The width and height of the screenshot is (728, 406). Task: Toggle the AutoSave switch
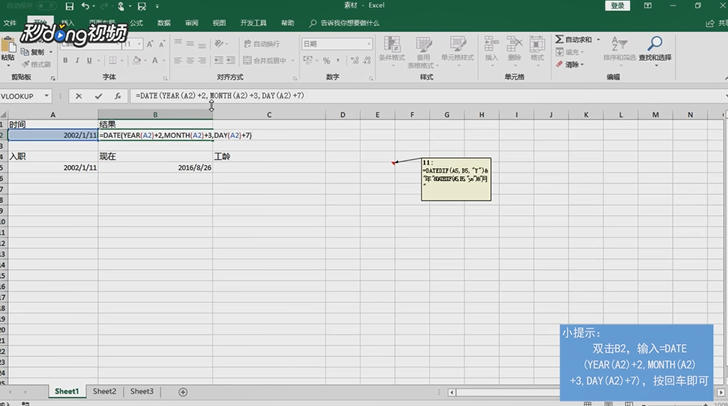tap(47, 6)
